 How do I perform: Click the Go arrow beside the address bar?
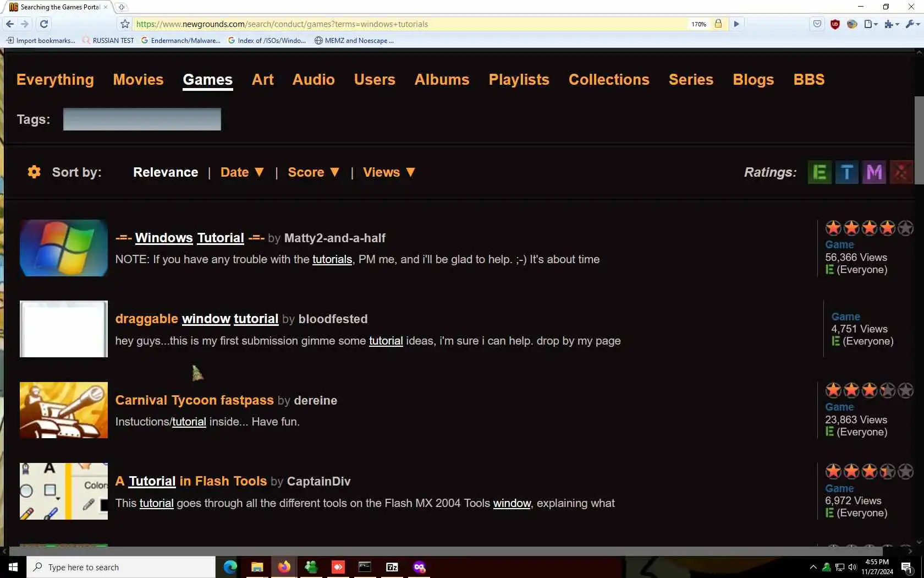(x=736, y=24)
